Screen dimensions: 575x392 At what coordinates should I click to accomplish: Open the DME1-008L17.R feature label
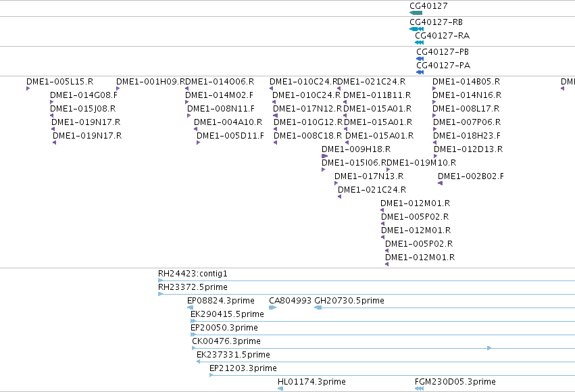click(466, 109)
